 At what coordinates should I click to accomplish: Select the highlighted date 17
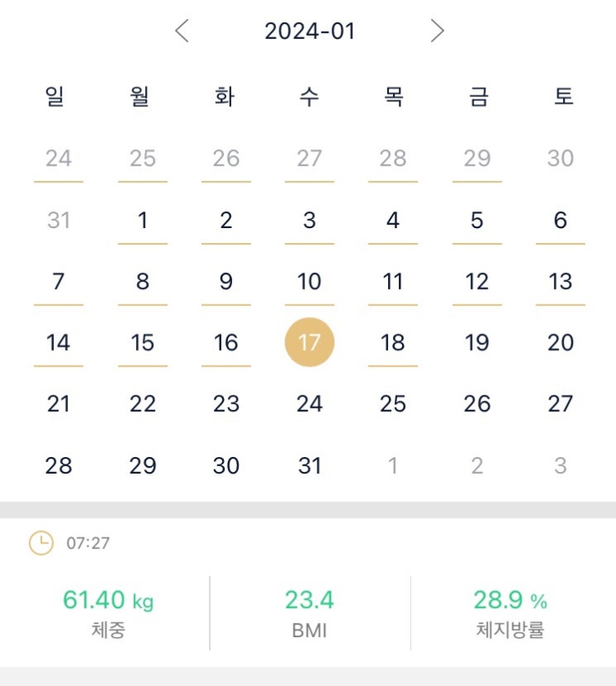tap(309, 343)
